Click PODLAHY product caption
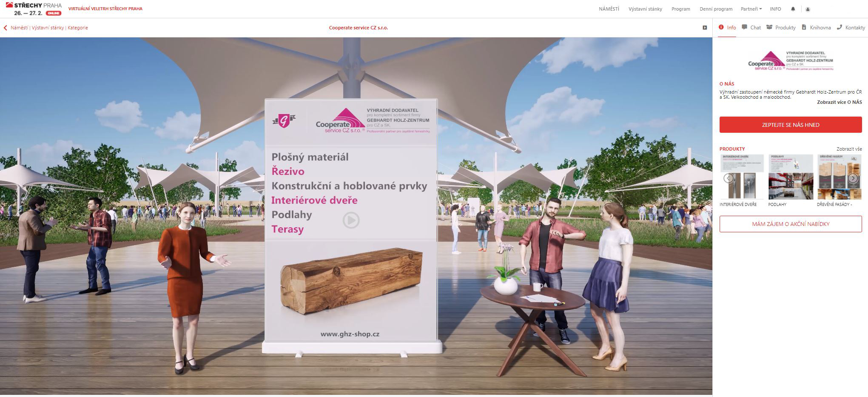The width and height of the screenshot is (868, 397). [x=777, y=205]
